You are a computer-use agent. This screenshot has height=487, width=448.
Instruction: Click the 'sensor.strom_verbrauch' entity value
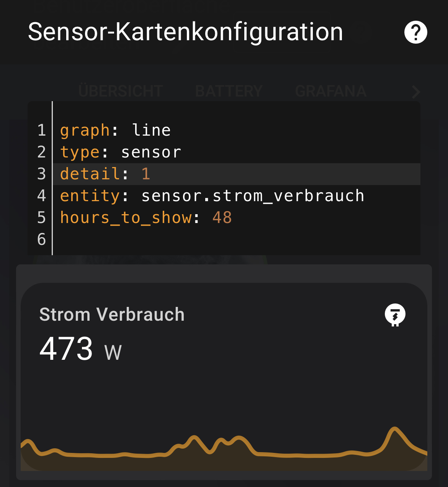pyautogui.click(x=253, y=196)
